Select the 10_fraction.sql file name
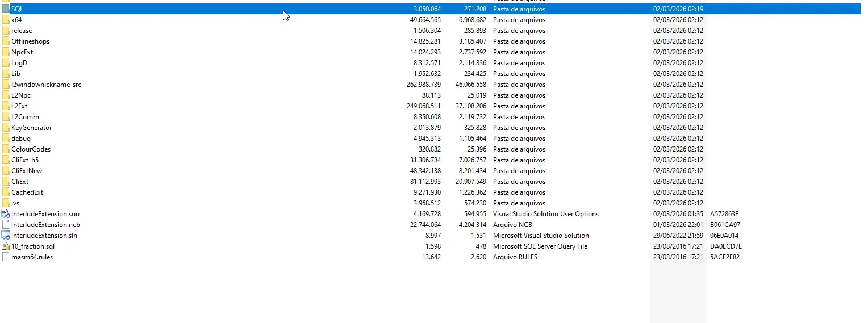This screenshot has height=323, width=868. [x=33, y=246]
